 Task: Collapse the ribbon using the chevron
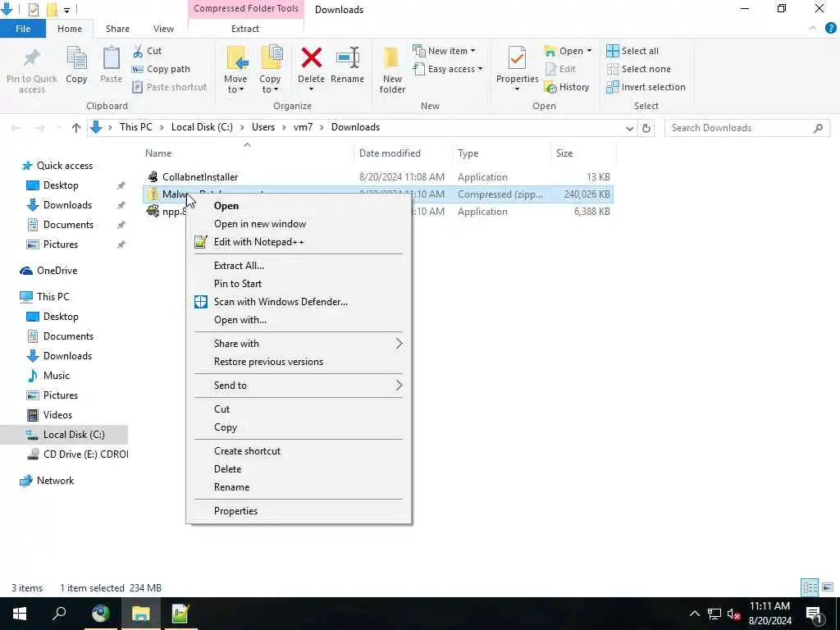813,29
